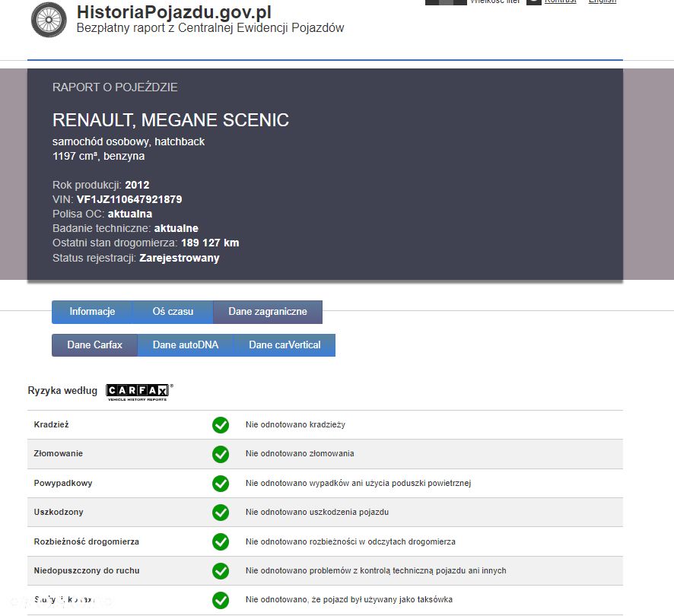
Task: Switch language via English link
Action: tap(602, 2)
